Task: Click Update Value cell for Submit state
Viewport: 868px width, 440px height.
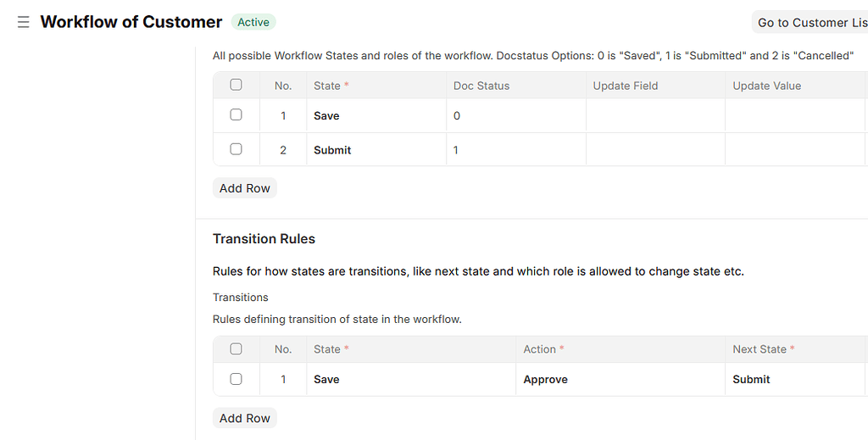Action: pyautogui.click(x=795, y=150)
